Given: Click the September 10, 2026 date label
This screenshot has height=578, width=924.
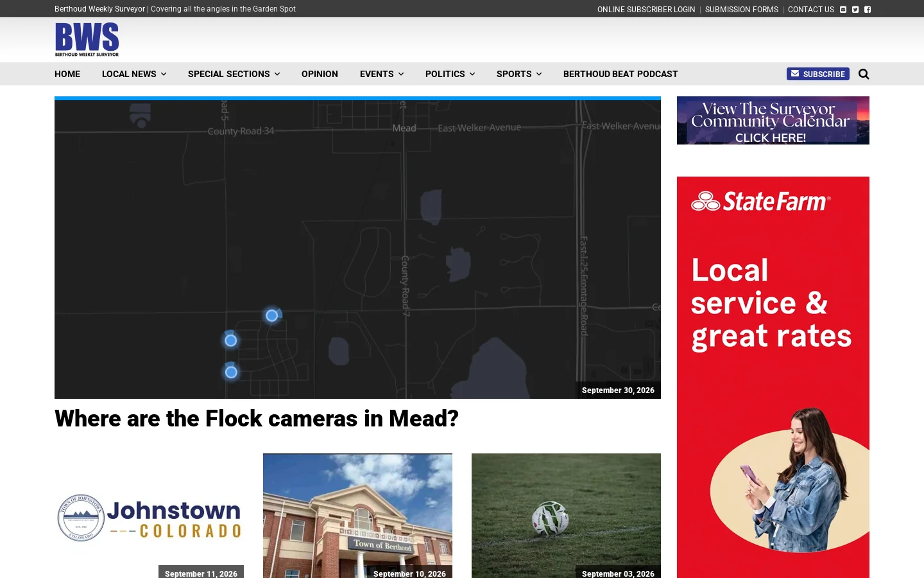Looking at the screenshot, I should pos(409,573).
